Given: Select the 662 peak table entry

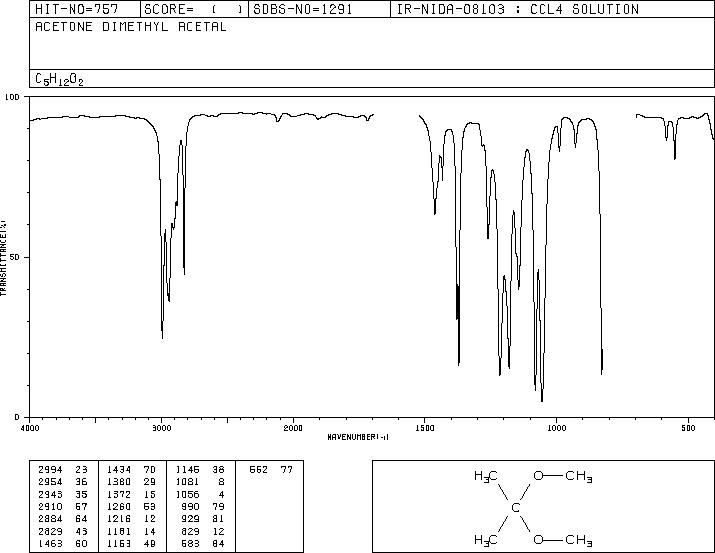Looking at the screenshot, I should click(x=271, y=470).
